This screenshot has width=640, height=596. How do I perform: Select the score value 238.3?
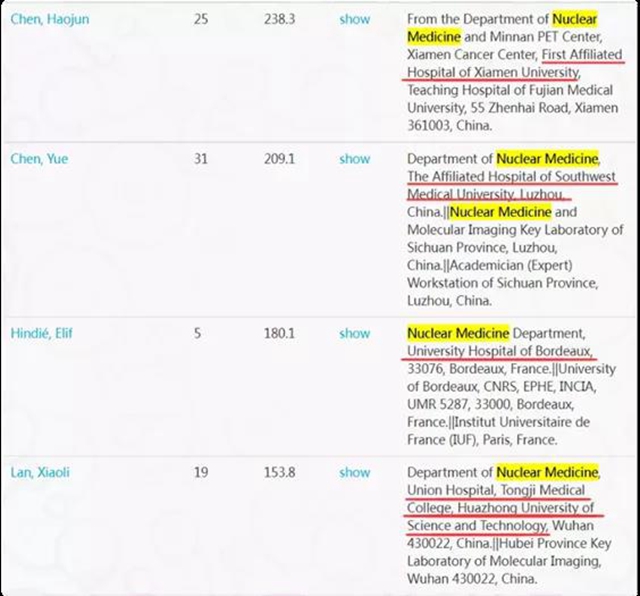pos(279,19)
